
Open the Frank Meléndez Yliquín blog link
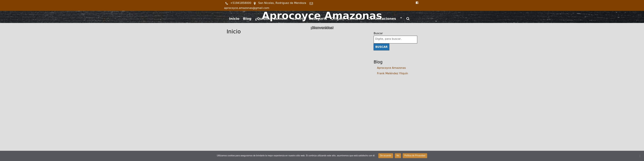coord(392,73)
